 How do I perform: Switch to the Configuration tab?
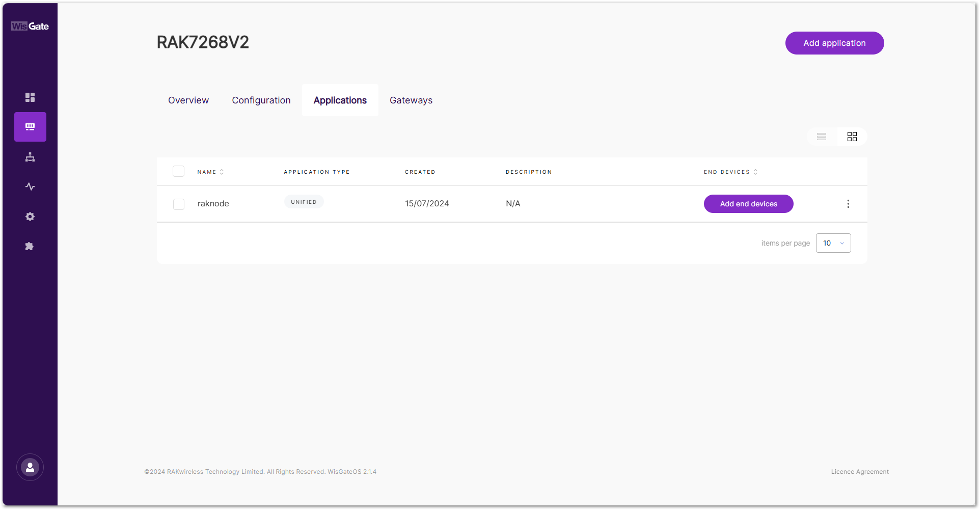[261, 100]
